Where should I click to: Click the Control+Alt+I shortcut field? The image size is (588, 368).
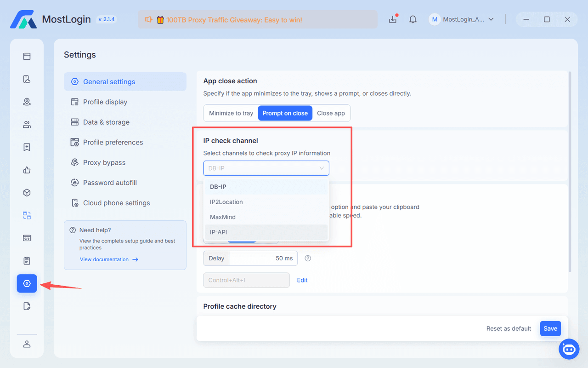(247, 280)
